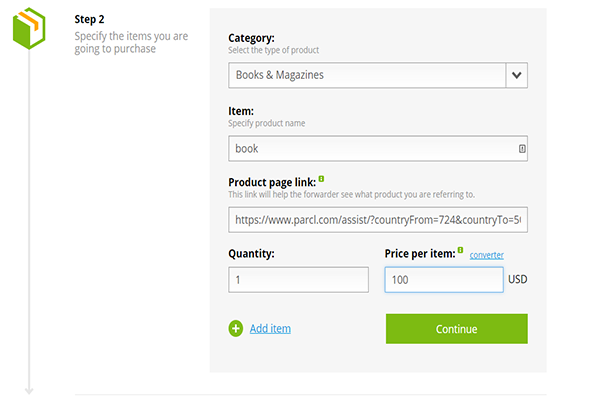Image resolution: width=600 pixels, height=400 pixels.
Task: Click the Quantity input field
Action: coord(298,280)
